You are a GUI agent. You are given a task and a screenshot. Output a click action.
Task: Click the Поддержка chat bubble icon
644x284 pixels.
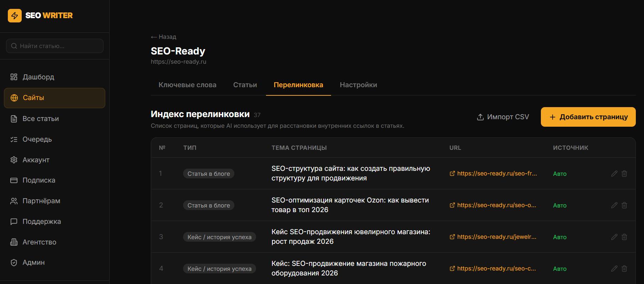coord(14,222)
